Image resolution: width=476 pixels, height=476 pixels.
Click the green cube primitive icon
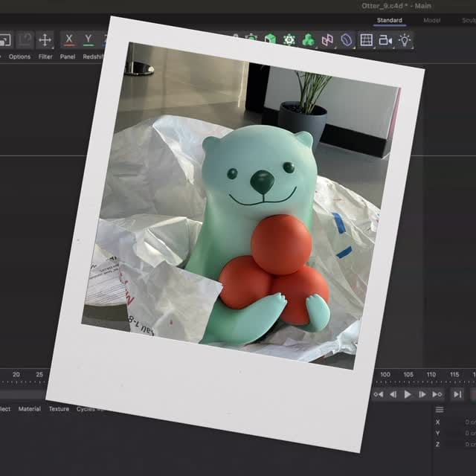270,39
